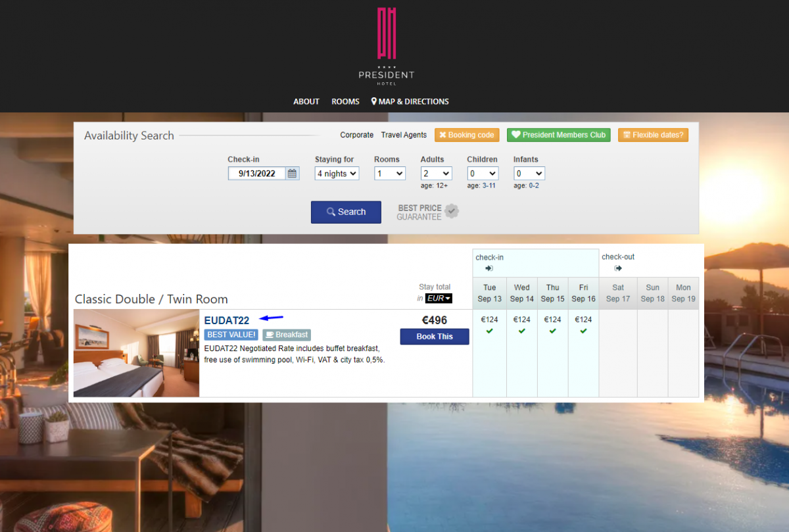Screen dimensions: 789x532
Task: Click the Book This button
Action: (x=435, y=337)
